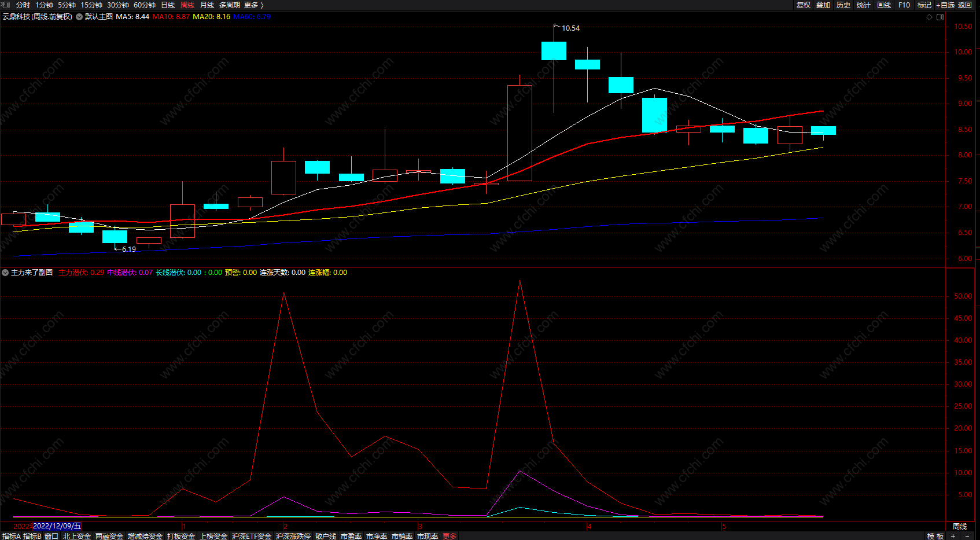Add stock via +自选 button

[x=945, y=5]
